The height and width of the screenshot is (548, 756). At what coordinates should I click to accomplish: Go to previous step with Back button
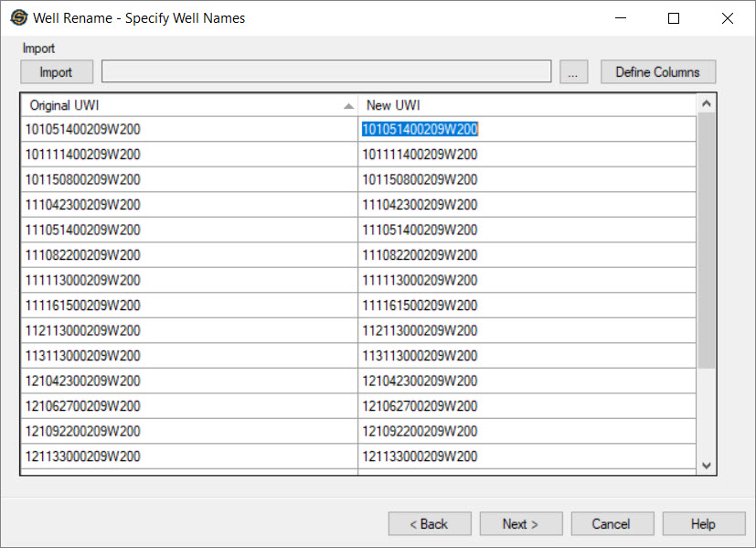tap(430, 524)
